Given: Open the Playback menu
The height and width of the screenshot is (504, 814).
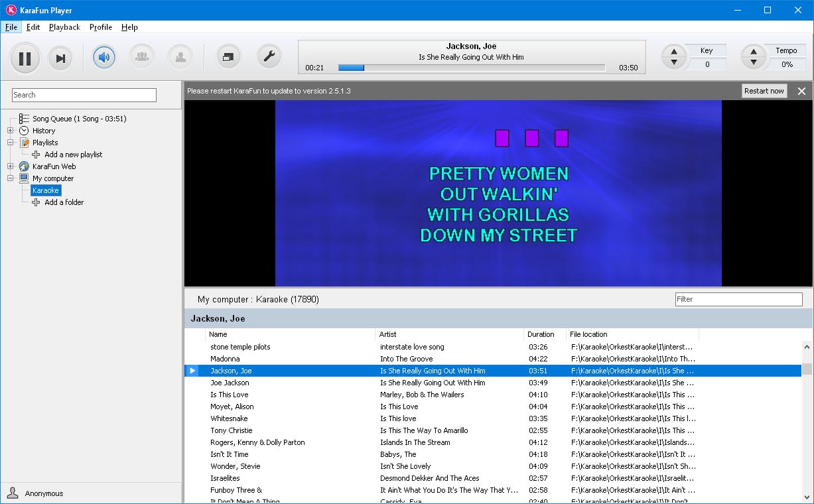Looking at the screenshot, I should pos(64,27).
